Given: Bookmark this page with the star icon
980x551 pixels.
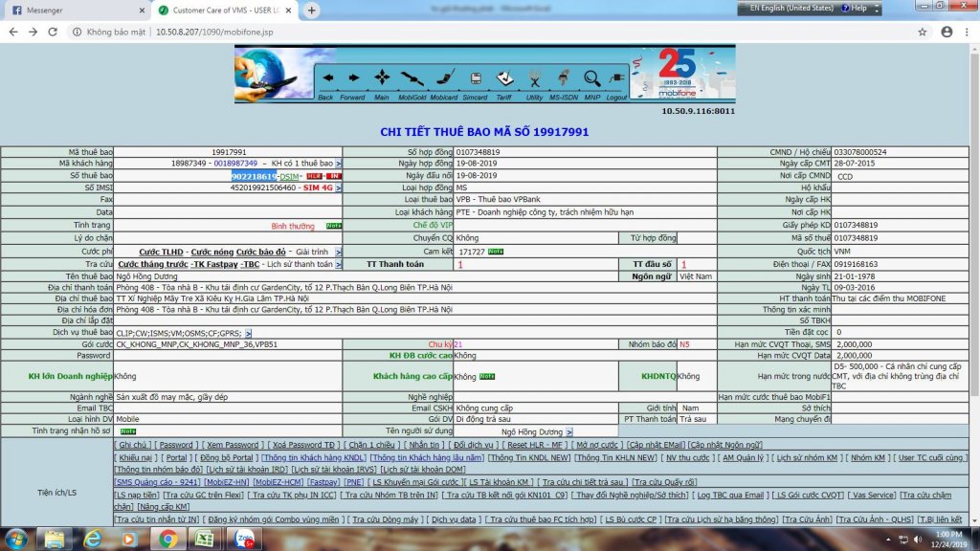Looking at the screenshot, I should pyautogui.click(x=922, y=32).
